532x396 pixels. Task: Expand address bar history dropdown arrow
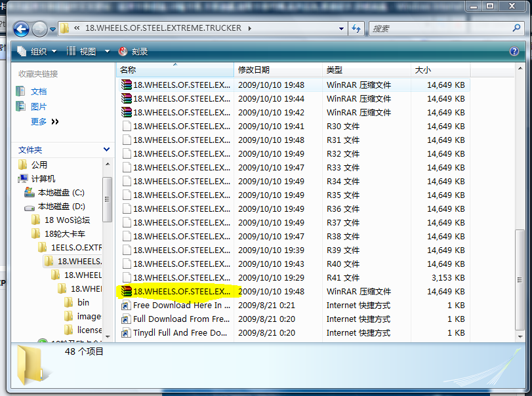coord(341,29)
